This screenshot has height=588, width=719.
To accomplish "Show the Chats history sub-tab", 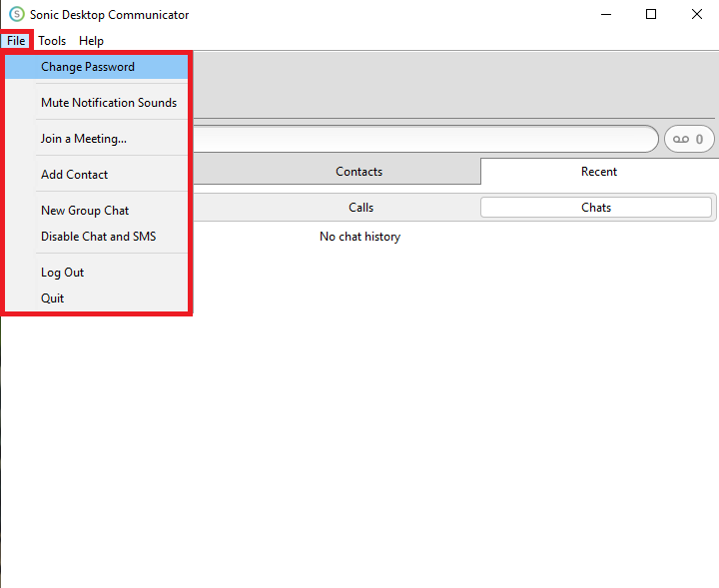I will point(596,208).
